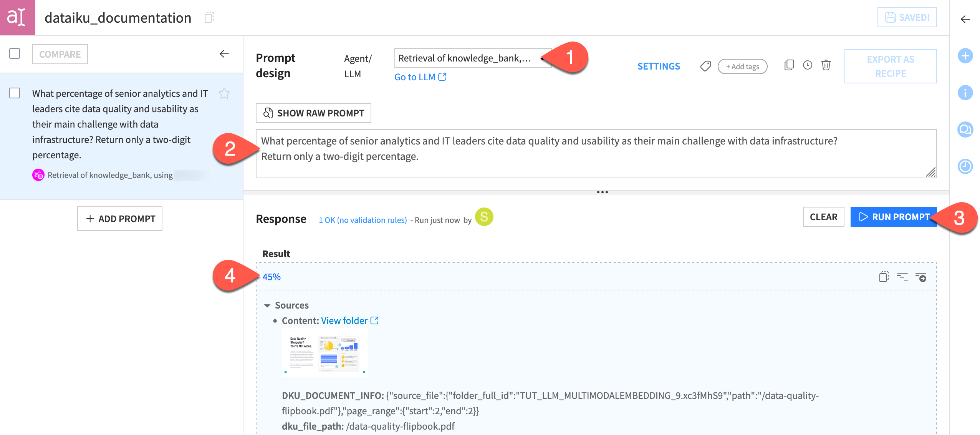
Task: Click the pink knowledge_bank retrieval icon
Action: point(38,175)
